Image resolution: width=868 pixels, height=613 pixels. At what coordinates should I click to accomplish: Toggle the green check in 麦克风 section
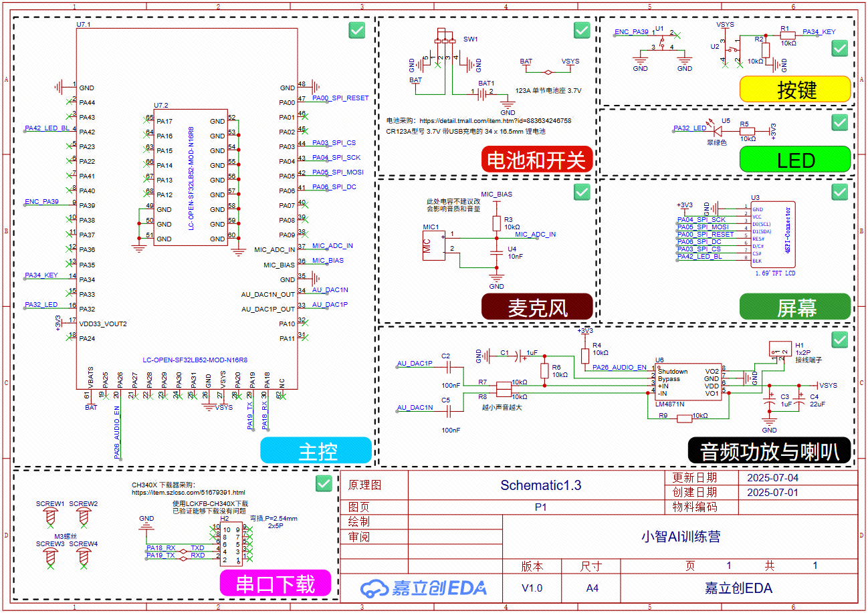point(582,193)
